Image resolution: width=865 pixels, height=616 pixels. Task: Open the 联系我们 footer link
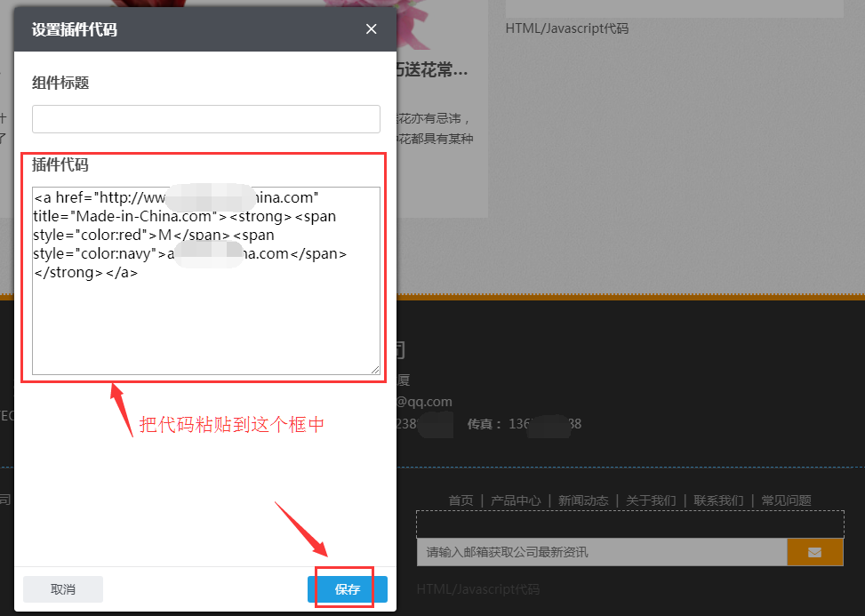(x=718, y=500)
